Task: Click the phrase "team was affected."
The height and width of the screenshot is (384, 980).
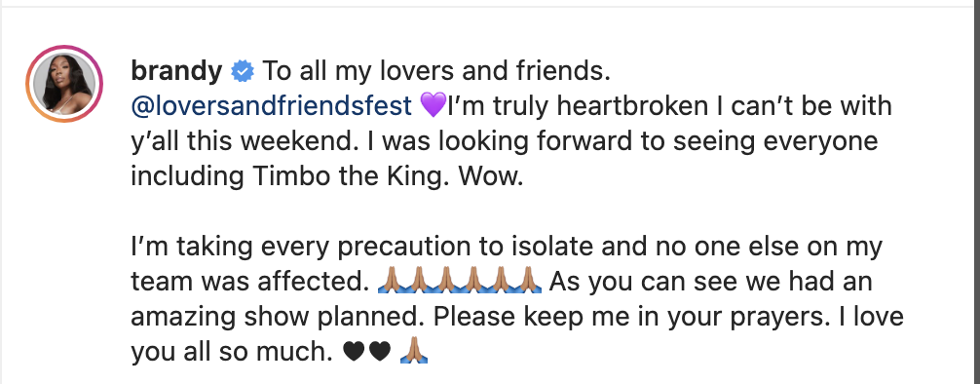Action: point(248,282)
